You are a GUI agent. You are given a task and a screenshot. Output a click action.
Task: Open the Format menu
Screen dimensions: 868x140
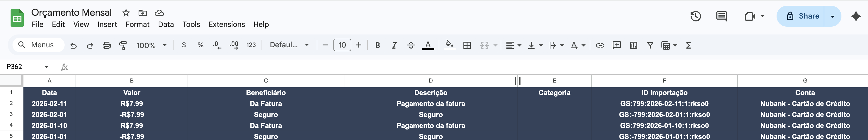click(137, 24)
